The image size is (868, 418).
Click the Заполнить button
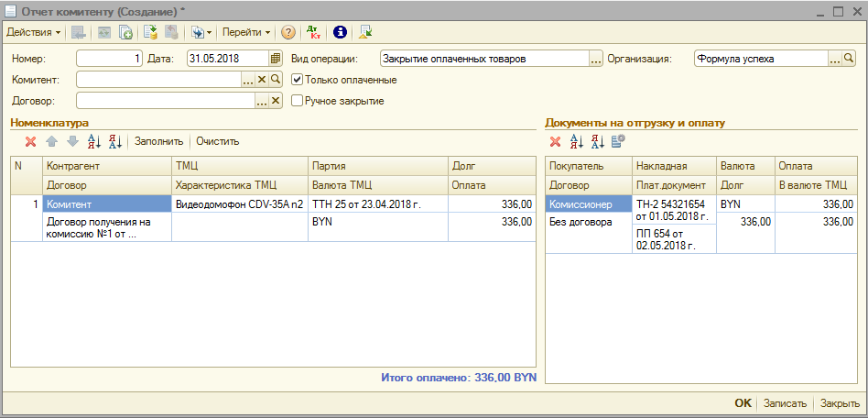click(x=159, y=141)
